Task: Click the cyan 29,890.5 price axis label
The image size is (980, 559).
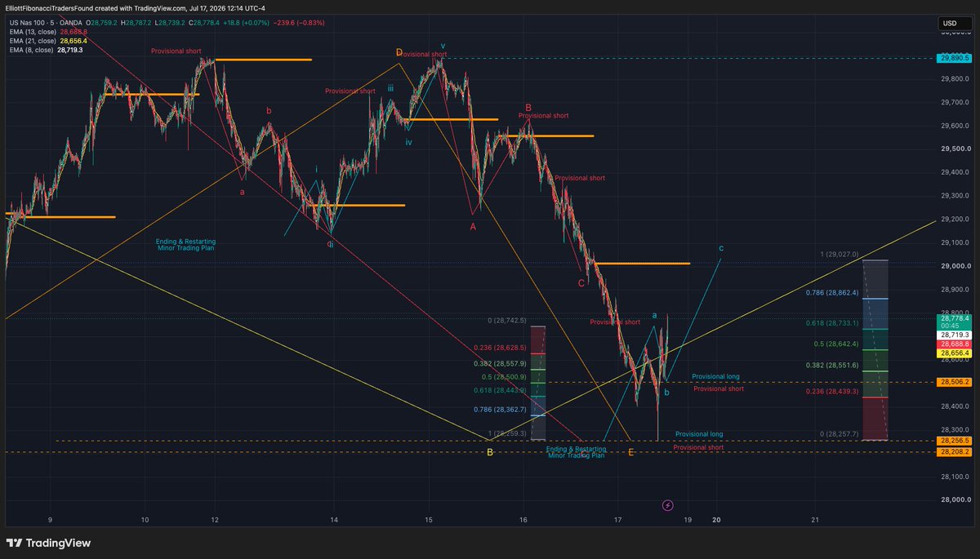Action: 954,58
